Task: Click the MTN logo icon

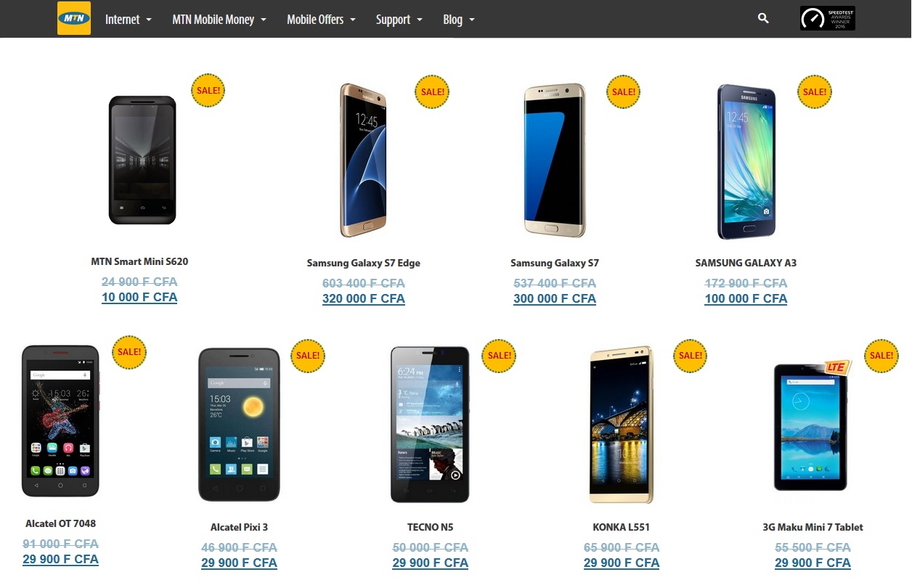Action: (74, 18)
